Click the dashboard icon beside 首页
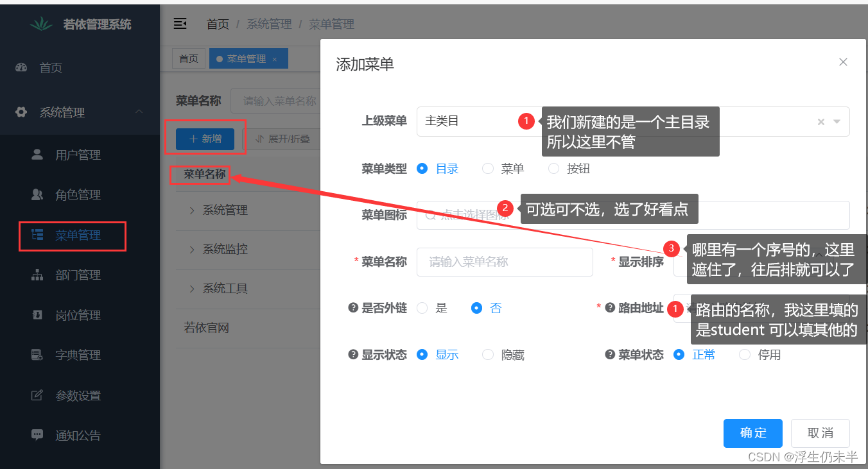 (x=21, y=67)
